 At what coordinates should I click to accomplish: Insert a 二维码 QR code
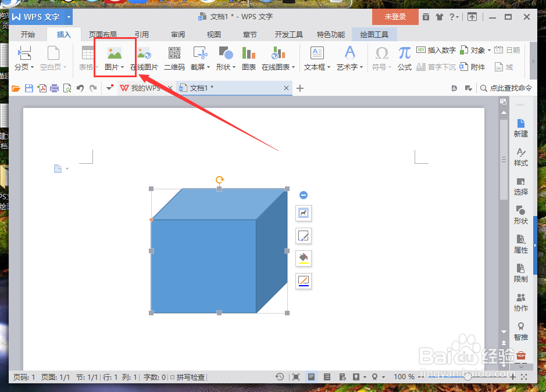pos(174,58)
